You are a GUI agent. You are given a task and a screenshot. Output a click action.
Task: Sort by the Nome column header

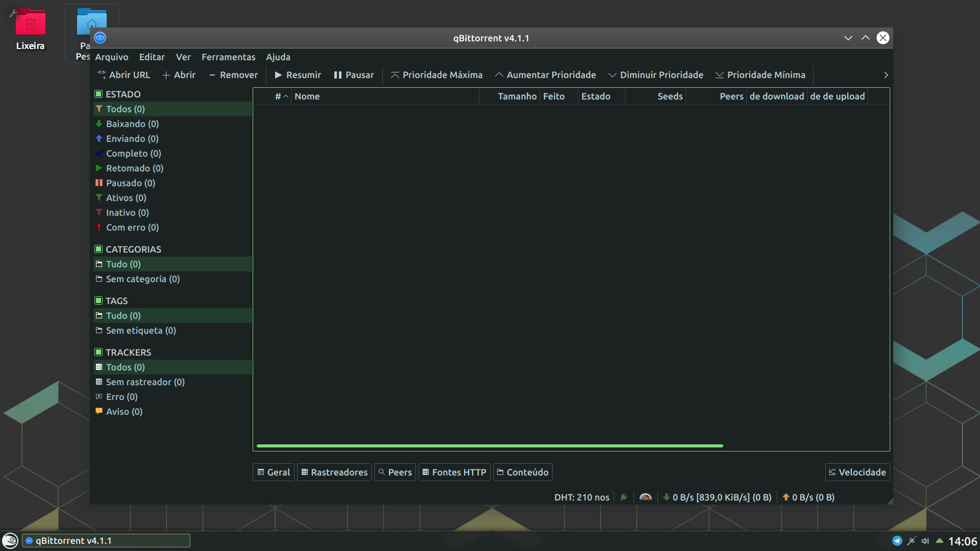385,96
